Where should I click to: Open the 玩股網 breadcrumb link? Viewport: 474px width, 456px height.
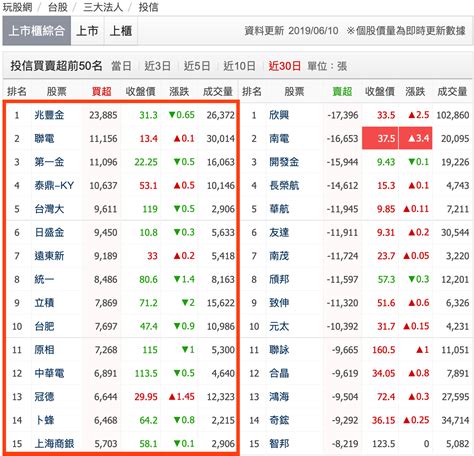pyautogui.click(x=17, y=7)
